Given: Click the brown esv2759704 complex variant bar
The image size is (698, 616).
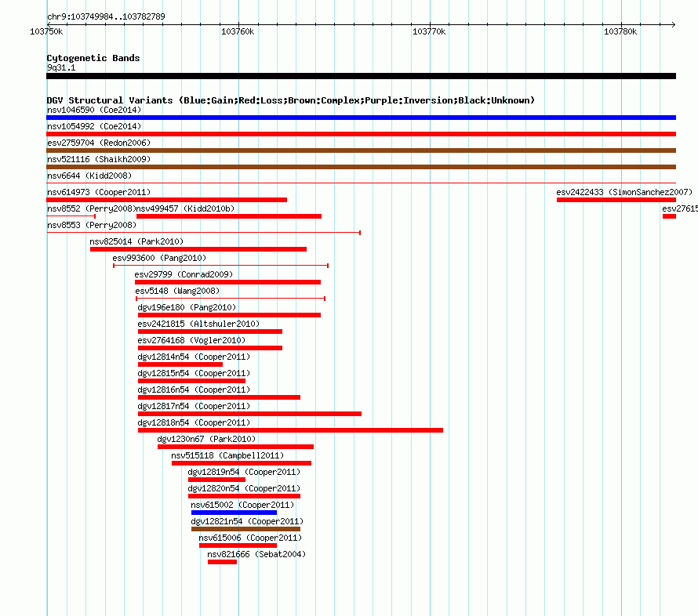Looking at the screenshot, I should pos(361,150).
